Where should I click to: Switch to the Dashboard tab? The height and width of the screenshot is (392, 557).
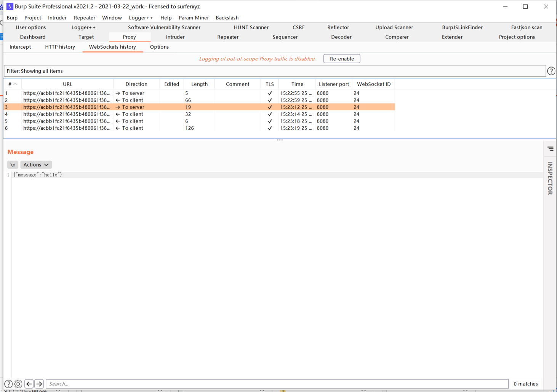tap(33, 37)
